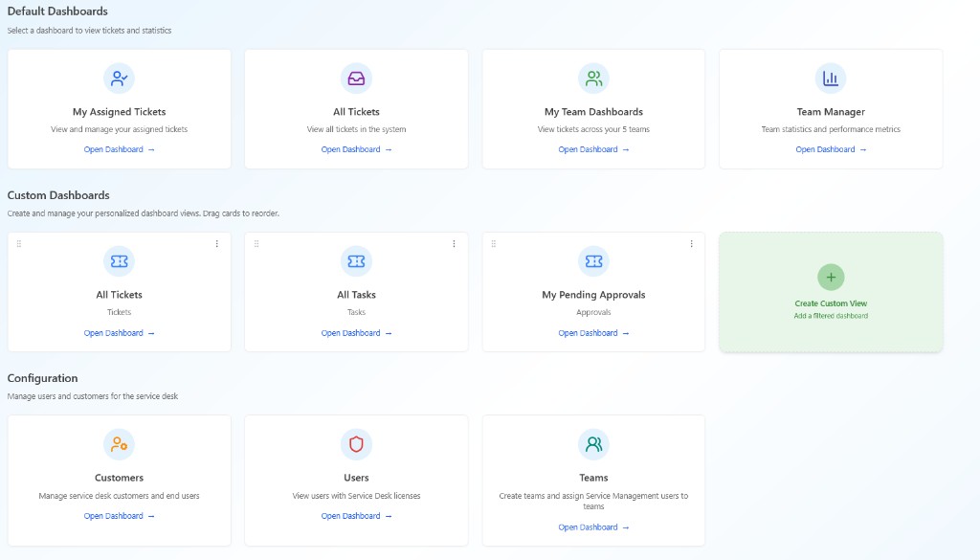Click the ticket icon on custom All Tickets card
Screen dimensions: 980x560
pos(119,260)
